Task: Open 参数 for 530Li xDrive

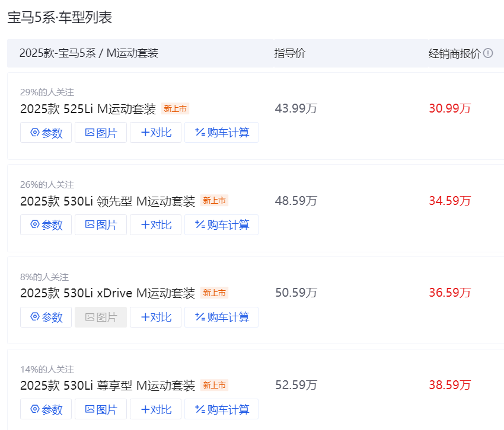Action: click(x=46, y=317)
